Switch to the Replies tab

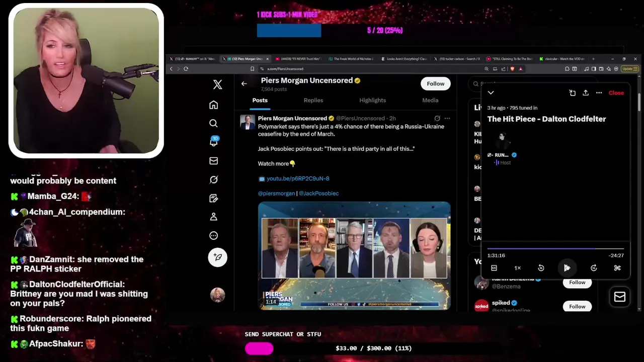tap(313, 100)
